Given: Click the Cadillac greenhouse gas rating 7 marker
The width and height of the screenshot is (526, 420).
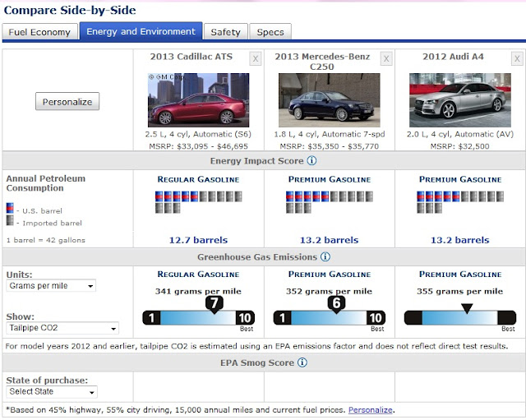Looking at the screenshot, I should click(214, 304).
